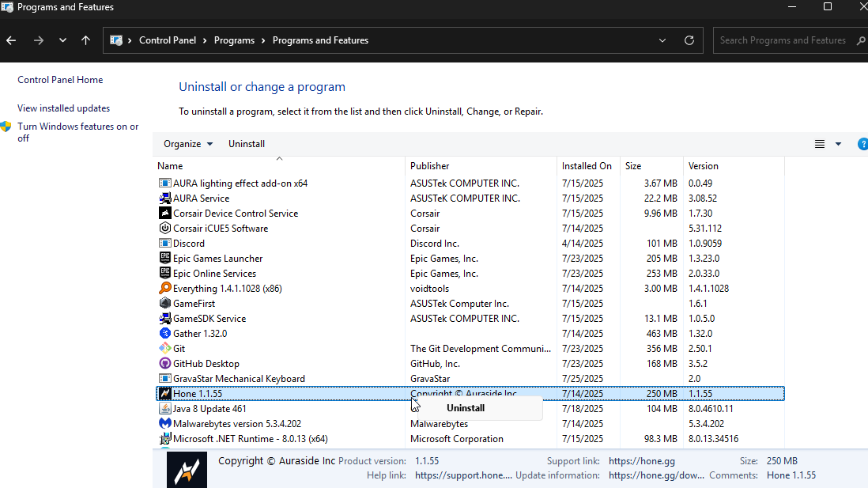Sort by the Name column header
Screen dimensions: 868x488
[x=280, y=166]
